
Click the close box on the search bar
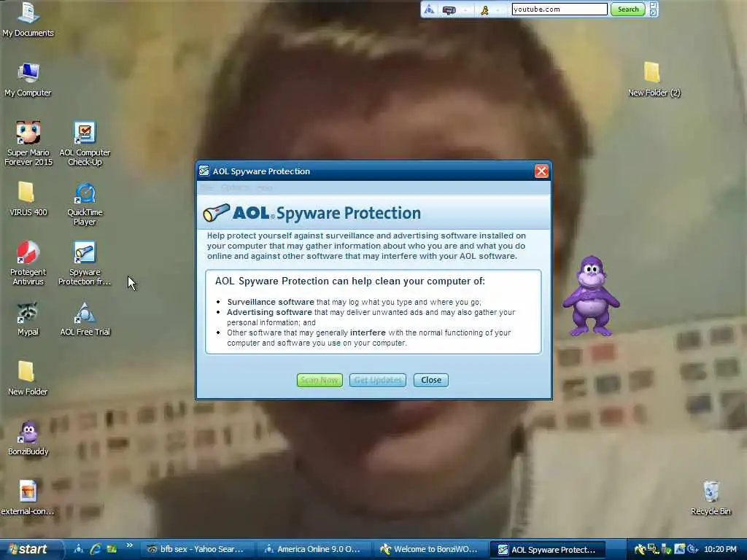(x=654, y=13)
